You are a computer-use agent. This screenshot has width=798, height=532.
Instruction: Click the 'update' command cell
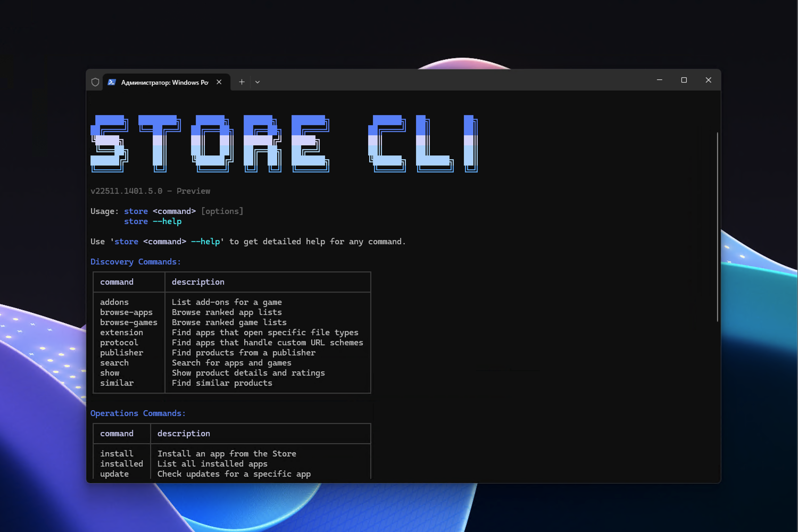coord(114,474)
